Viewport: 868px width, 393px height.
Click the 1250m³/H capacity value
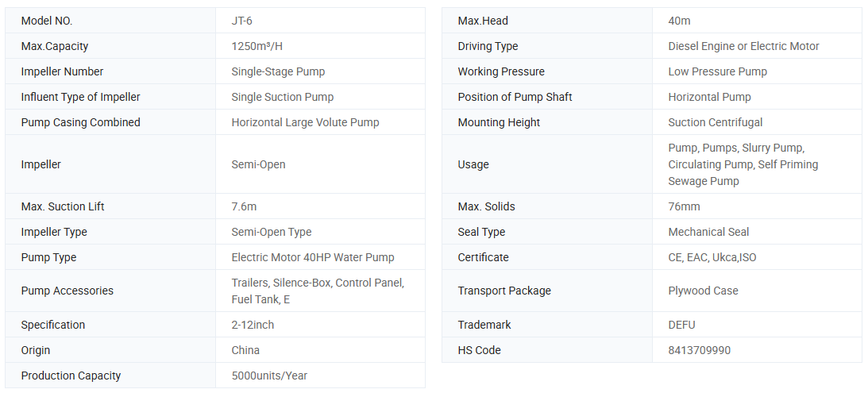coord(257,46)
